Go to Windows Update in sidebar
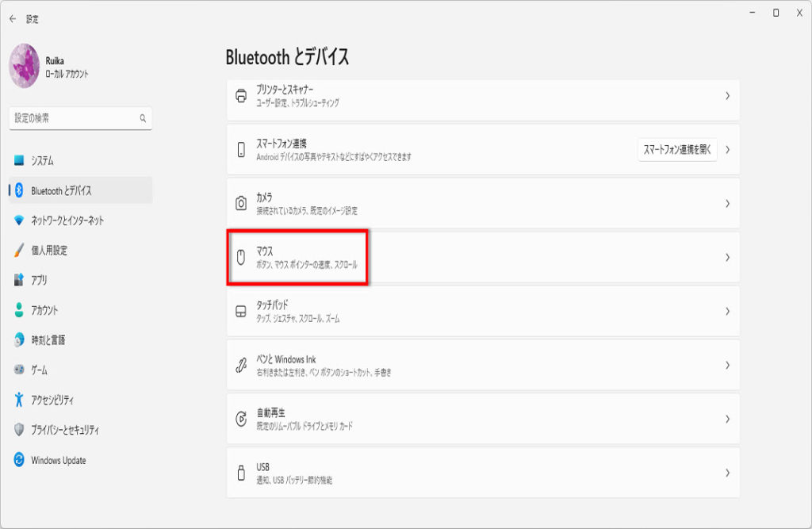This screenshot has height=529, width=812. point(59,461)
